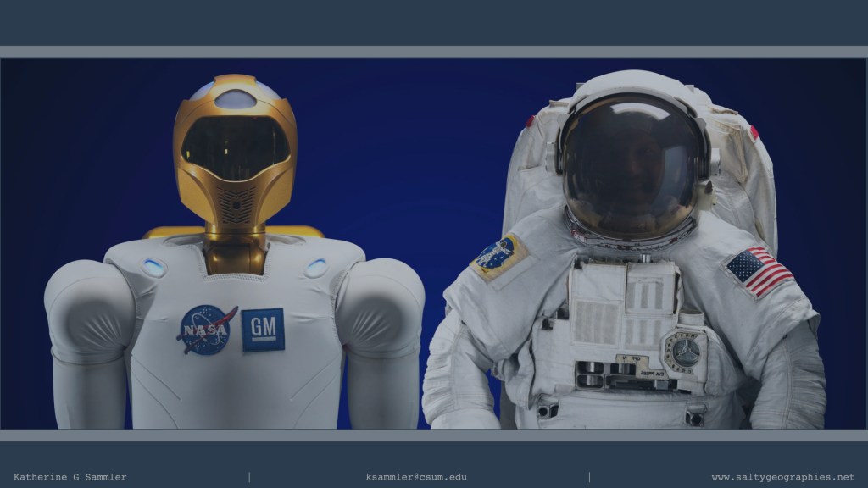The image size is (868, 488).
Task: Click the robot's gold neck piece
Action: coord(235,252)
